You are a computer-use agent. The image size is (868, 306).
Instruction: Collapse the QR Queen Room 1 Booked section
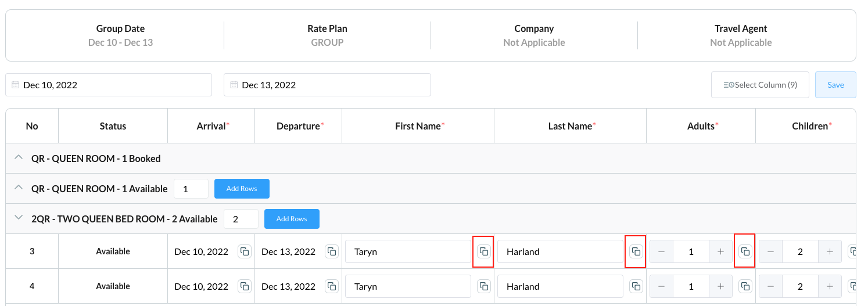tap(19, 158)
